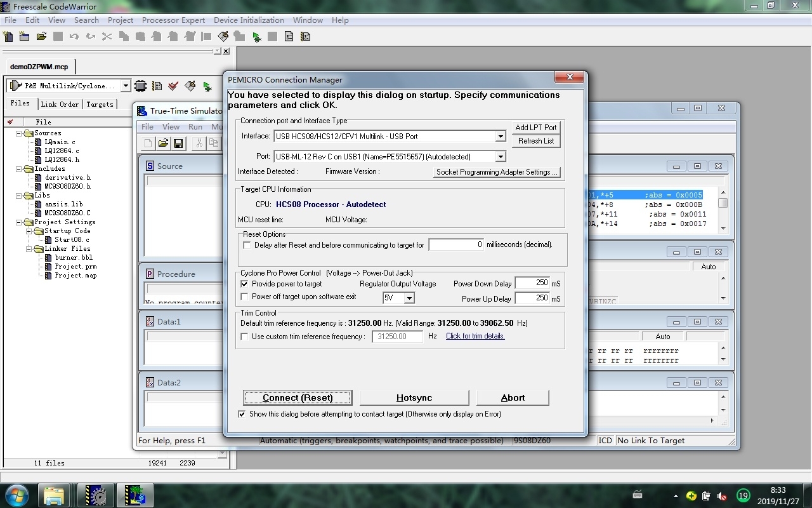This screenshot has height=508, width=812.
Task: Click CodeWarrior gear icon in taskbar
Action: click(96, 495)
